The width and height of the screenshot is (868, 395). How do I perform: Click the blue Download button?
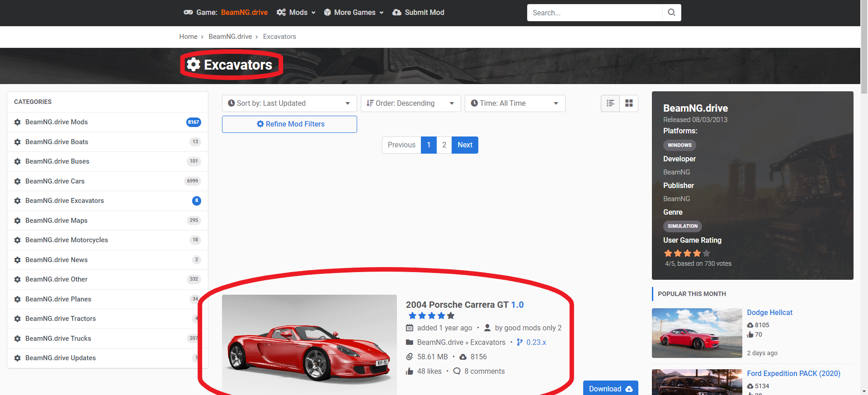click(x=610, y=388)
